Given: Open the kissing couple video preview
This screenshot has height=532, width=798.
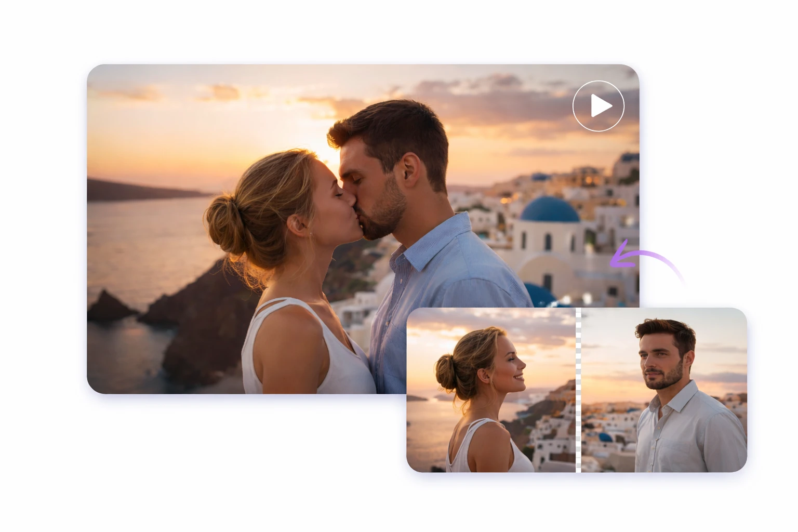Looking at the screenshot, I should pos(598,106).
